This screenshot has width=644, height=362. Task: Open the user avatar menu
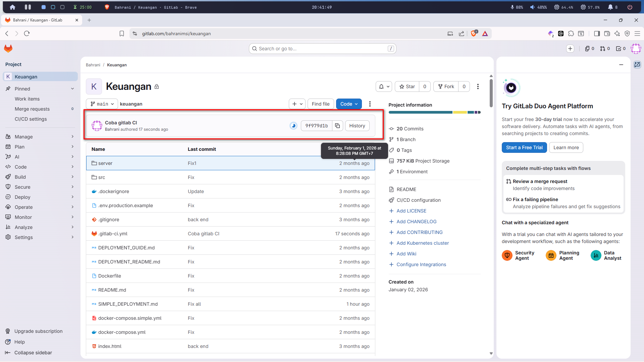pos(636,49)
